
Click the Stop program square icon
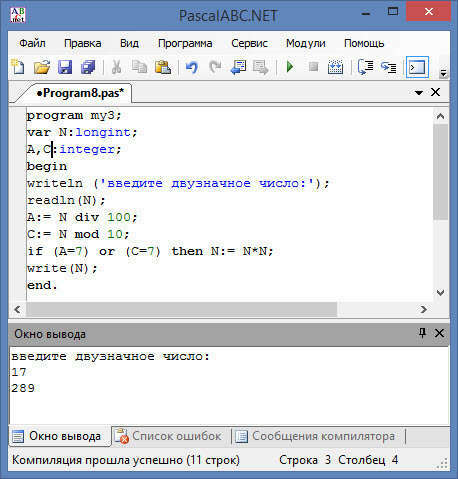pyautogui.click(x=313, y=67)
